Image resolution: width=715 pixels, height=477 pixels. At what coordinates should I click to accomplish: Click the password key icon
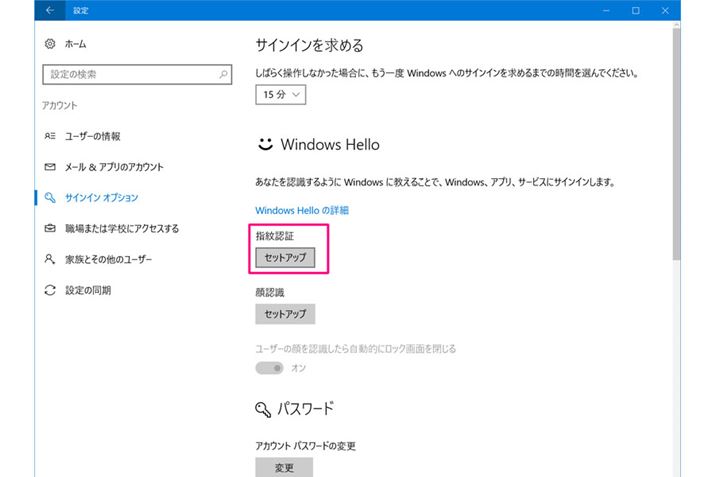[x=263, y=409]
